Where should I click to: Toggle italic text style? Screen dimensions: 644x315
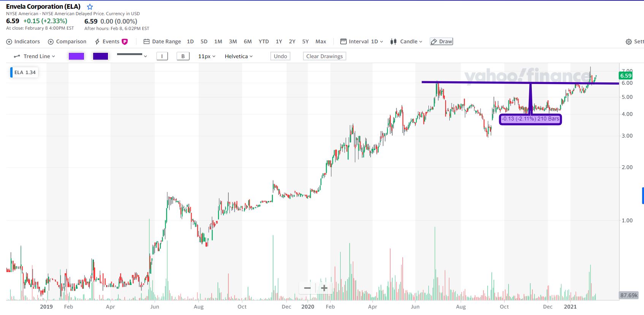click(x=162, y=56)
